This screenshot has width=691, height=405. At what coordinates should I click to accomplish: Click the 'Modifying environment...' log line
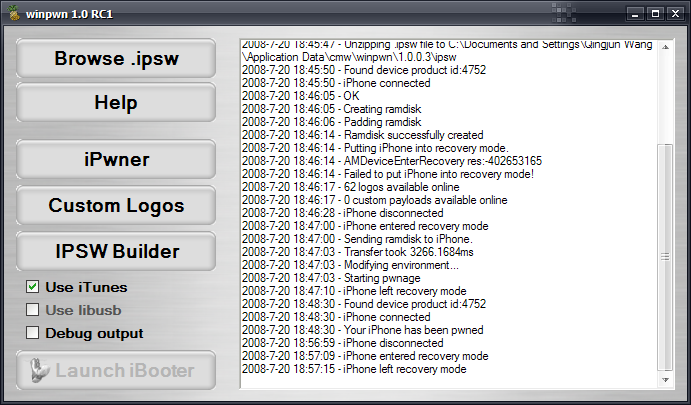coord(350,265)
